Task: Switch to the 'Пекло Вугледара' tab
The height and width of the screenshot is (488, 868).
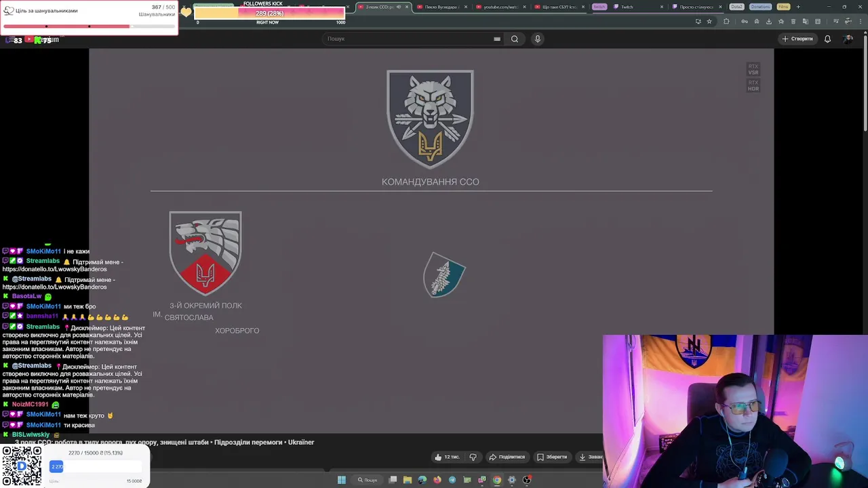Action: click(441, 7)
